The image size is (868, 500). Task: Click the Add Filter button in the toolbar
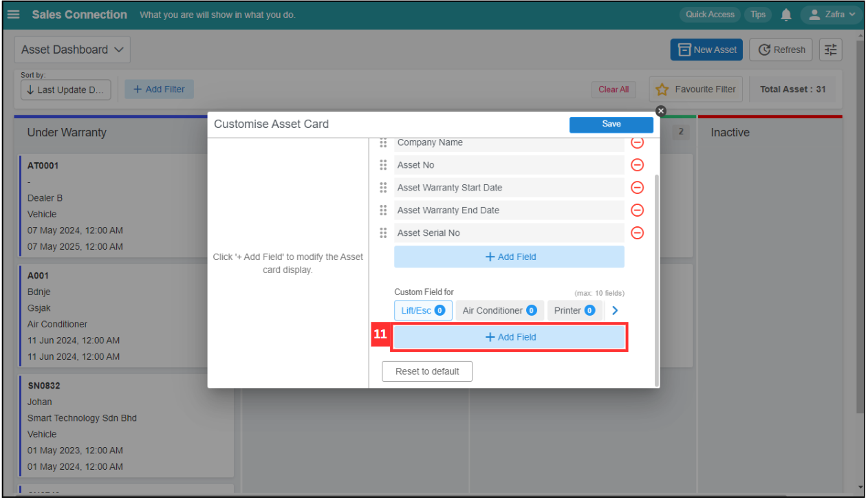point(159,89)
